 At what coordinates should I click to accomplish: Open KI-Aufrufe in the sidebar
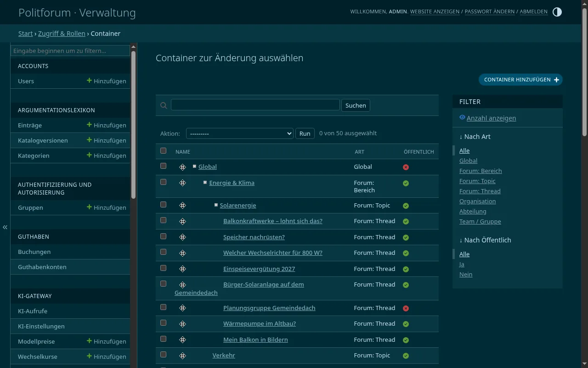(33, 311)
